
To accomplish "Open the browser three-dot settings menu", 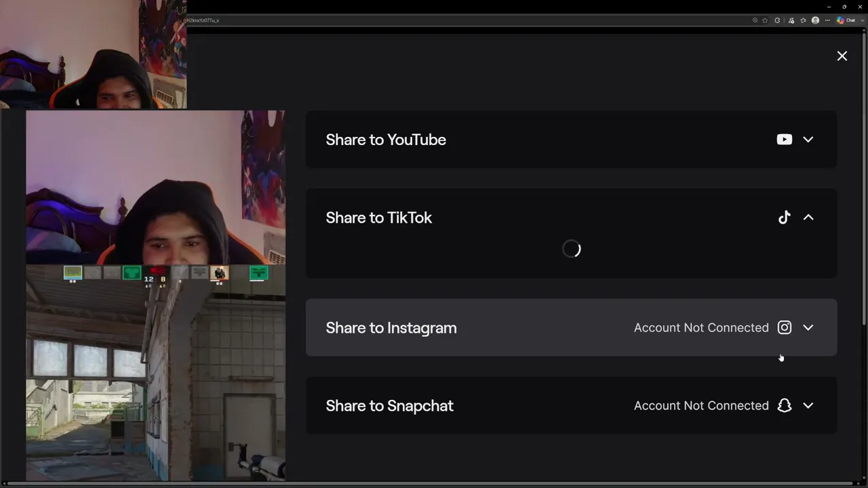I will pos(827,20).
